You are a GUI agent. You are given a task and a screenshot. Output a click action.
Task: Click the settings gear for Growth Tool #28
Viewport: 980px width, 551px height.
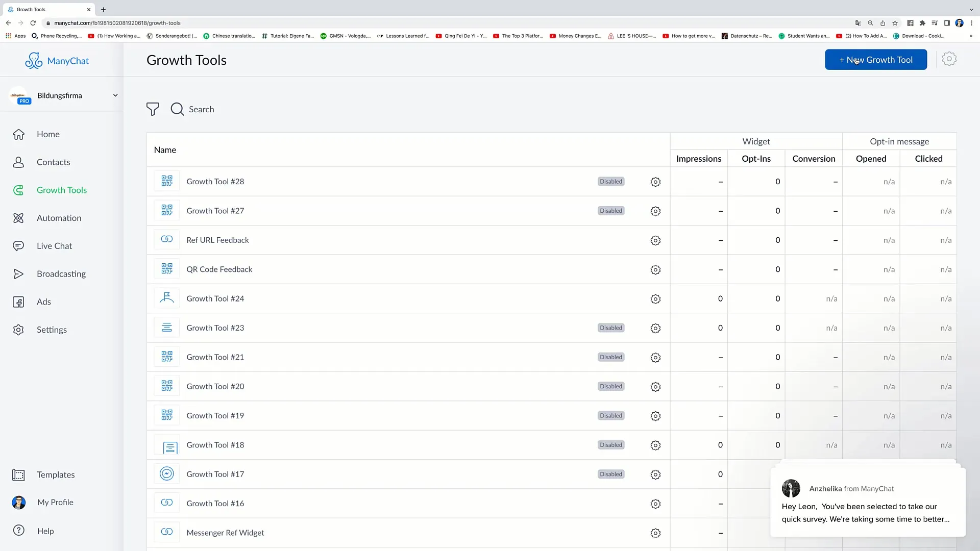(x=655, y=181)
